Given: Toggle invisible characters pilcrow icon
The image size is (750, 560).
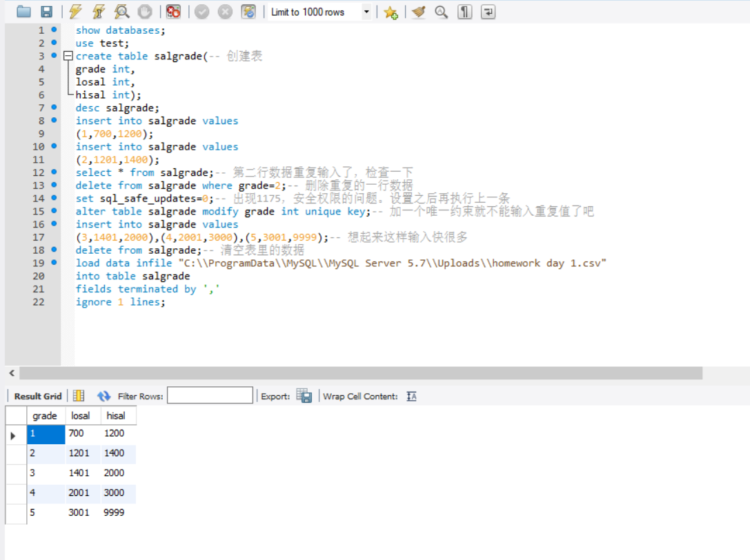Looking at the screenshot, I should coord(465,12).
